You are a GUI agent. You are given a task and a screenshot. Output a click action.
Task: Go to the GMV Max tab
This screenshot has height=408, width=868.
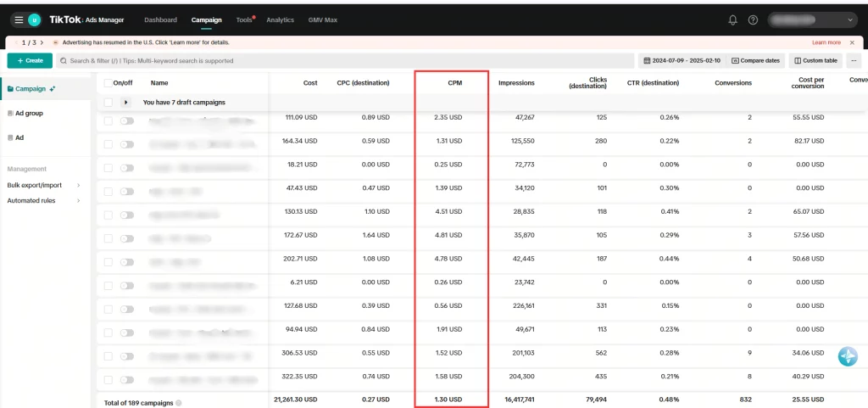(x=323, y=20)
